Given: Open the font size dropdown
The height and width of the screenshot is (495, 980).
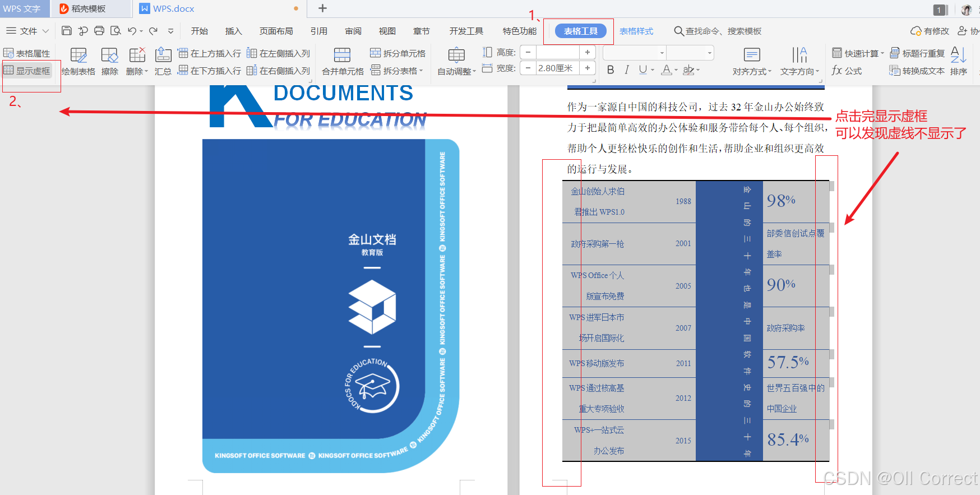Looking at the screenshot, I should (709, 53).
